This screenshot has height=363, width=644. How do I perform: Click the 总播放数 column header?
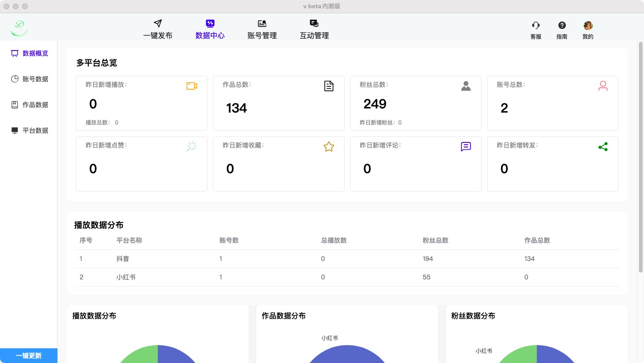coord(334,240)
